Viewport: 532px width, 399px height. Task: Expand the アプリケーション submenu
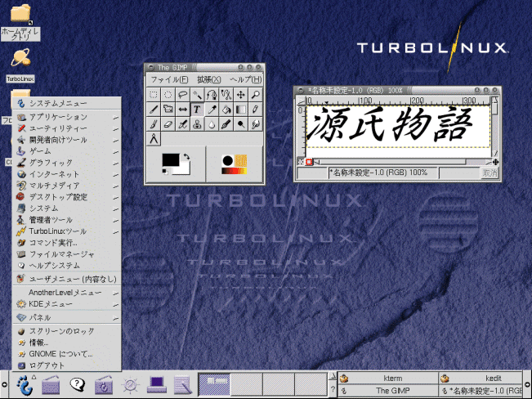pyautogui.click(x=67, y=117)
